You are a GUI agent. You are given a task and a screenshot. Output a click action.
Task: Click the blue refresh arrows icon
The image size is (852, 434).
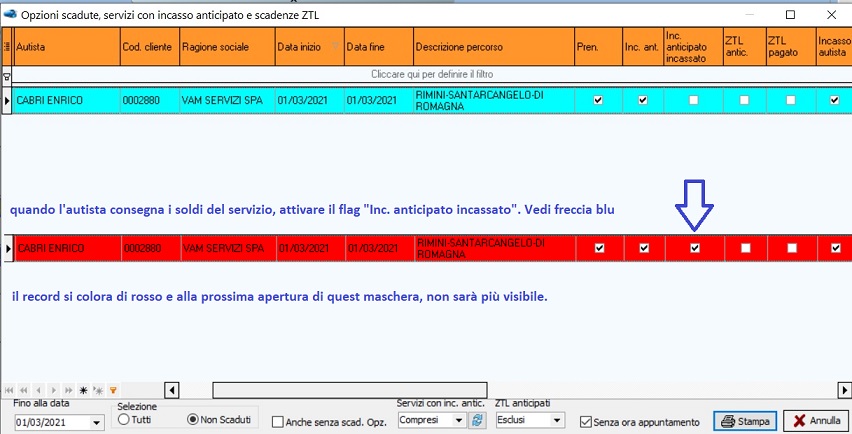(x=477, y=420)
